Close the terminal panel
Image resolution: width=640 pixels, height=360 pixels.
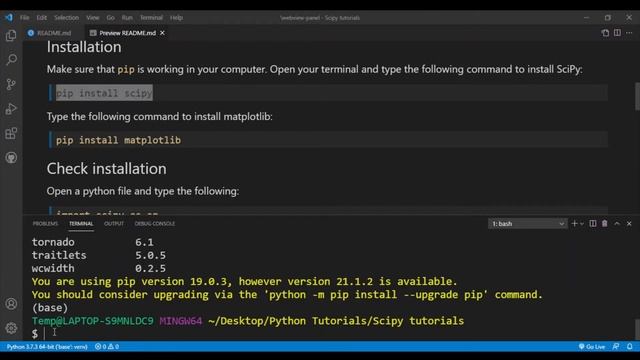pos(629,224)
